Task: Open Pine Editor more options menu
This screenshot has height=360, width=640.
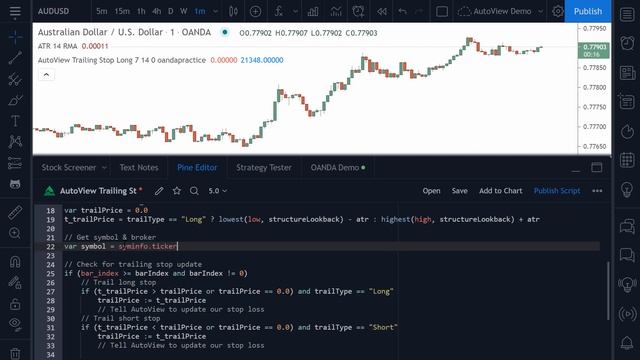Action: pyautogui.click(x=597, y=191)
